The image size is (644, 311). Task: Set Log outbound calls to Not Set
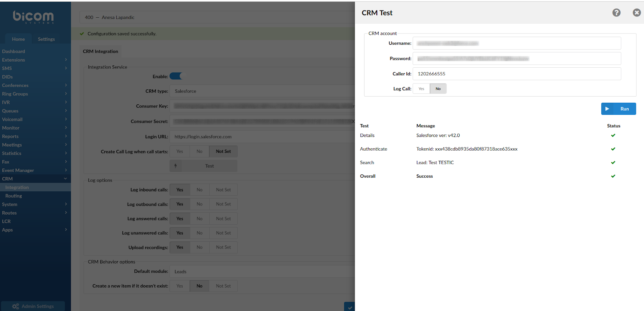tap(223, 204)
